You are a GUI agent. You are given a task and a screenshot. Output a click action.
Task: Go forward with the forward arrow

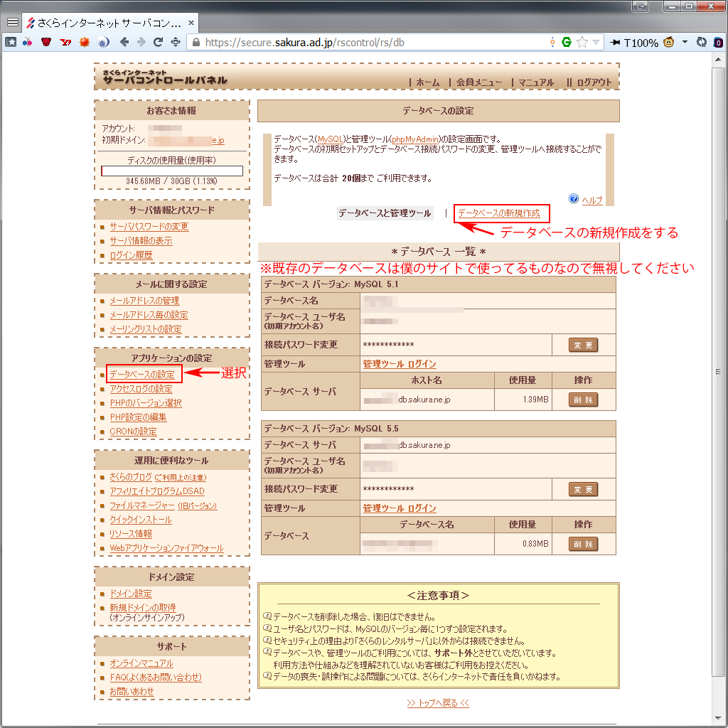[141, 42]
